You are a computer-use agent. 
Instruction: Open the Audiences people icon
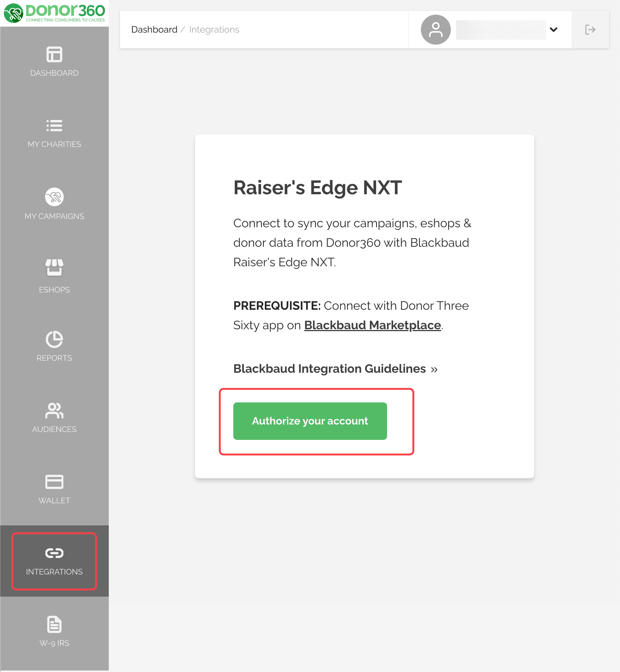(x=54, y=411)
